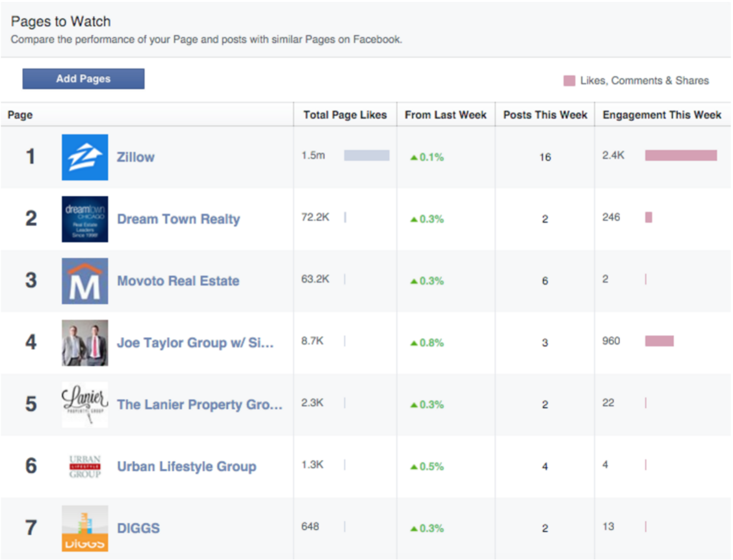Click the Engagement This Week column header
This screenshot has width=733, height=560.
pyautogui.click(x=662, y=115)
